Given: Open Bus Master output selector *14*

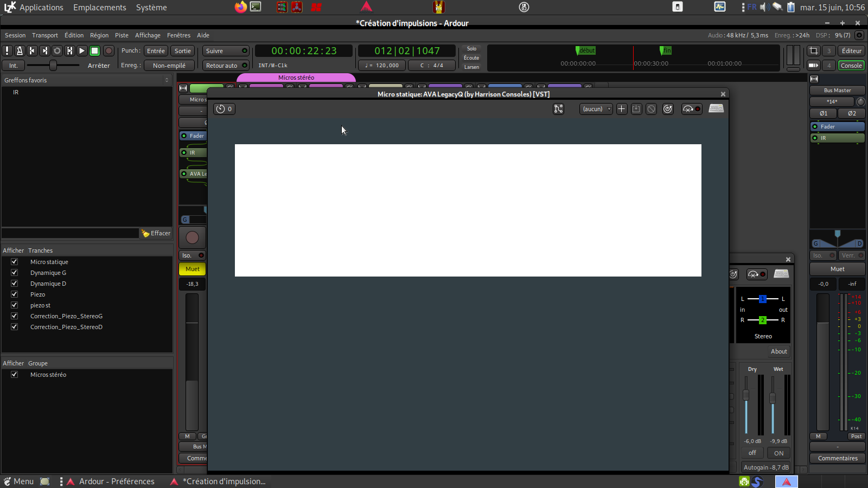Looking at the screenshot, I should pyautogui.click(x=832, y=102).
